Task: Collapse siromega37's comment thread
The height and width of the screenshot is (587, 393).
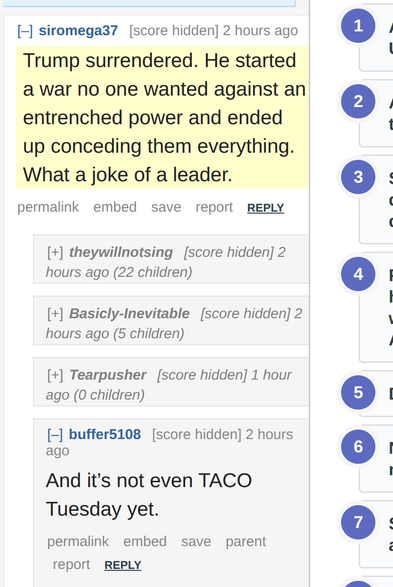Action: 25,31
